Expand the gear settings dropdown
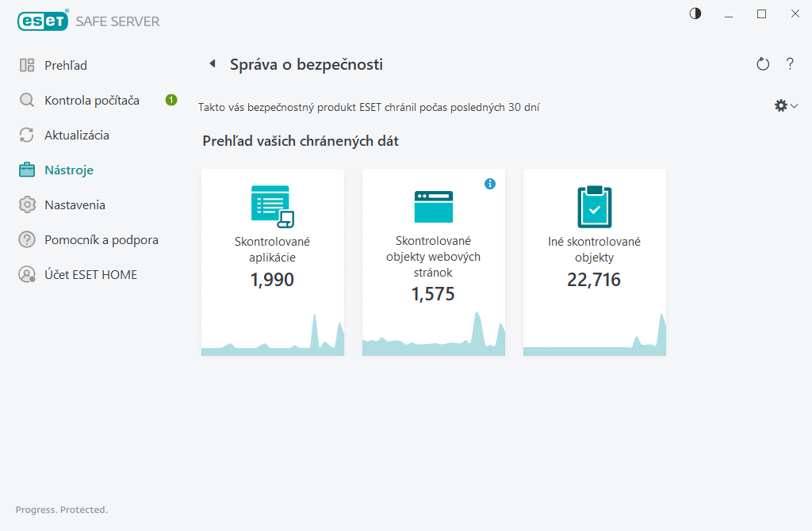The image size is (812, 531). coord(785,105)
